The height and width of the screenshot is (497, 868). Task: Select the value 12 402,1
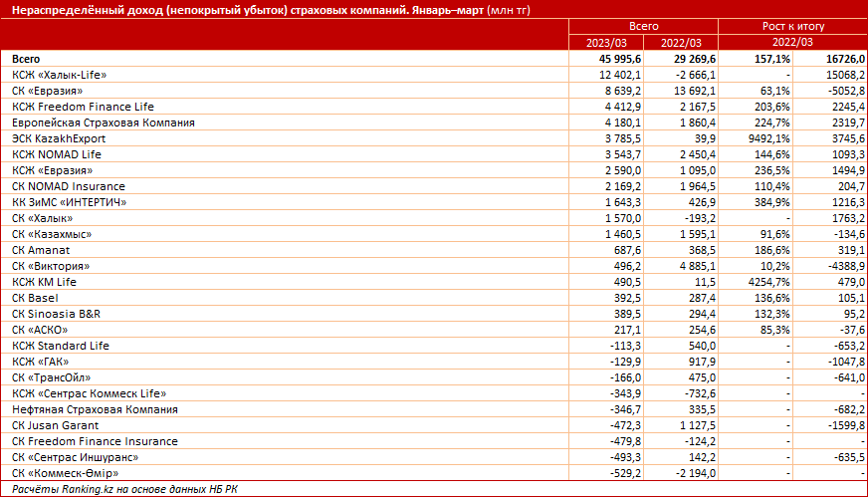[x=620, y=75]
